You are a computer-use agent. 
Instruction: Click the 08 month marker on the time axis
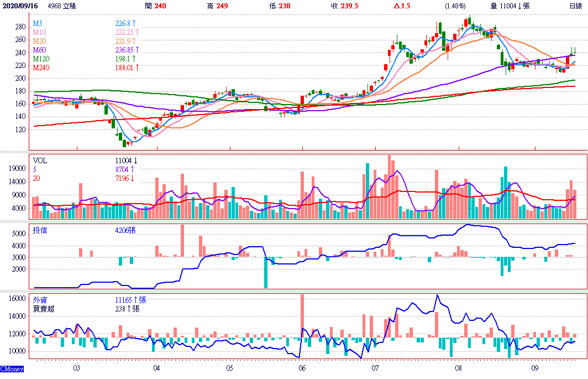point(458,367)
